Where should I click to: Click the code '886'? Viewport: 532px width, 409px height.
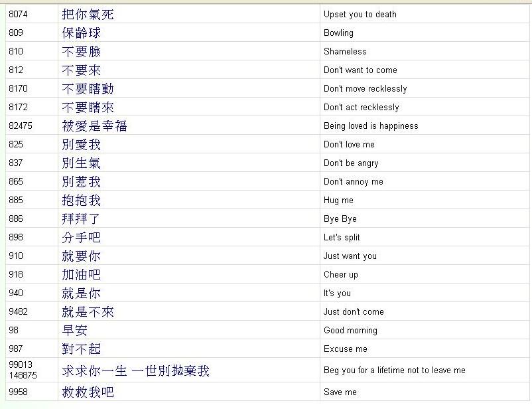pyautogui.click(x=16, y=218)
